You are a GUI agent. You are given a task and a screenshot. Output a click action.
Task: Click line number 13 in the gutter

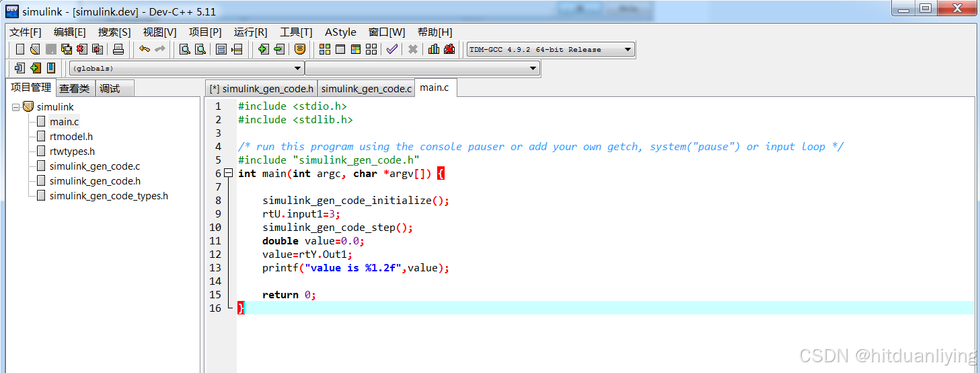215,267
